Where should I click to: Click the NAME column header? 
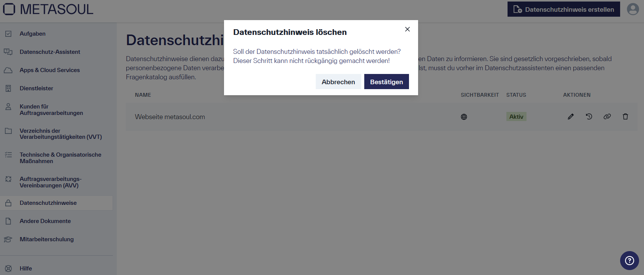(143, 95)
